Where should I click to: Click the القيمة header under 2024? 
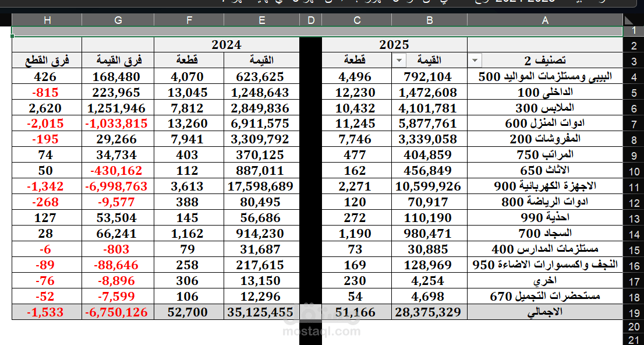point(261,61)
